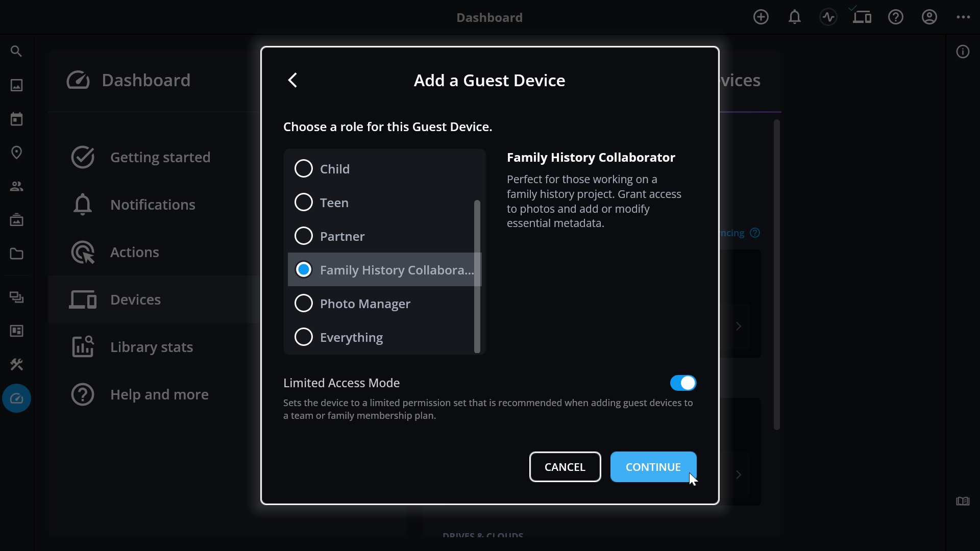The height and width of the screenshot is (551, 980).
Task: Open the info icon in right panel
Action: point(963,52)
